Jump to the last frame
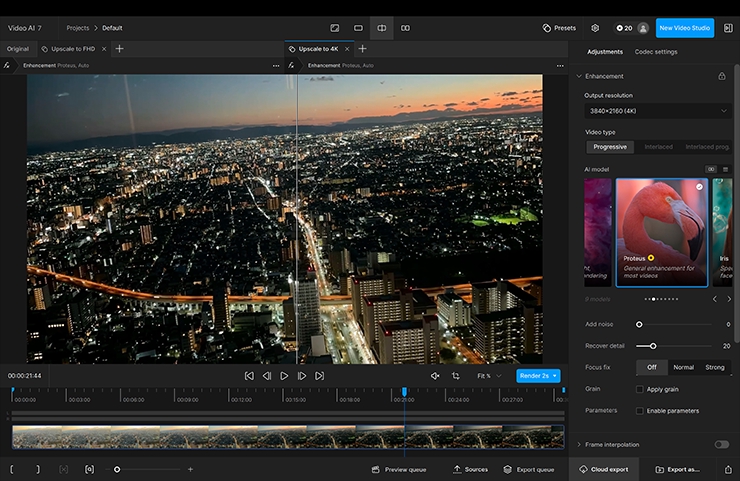The height and width of the screenshot is (481, 740). (320, 376)
